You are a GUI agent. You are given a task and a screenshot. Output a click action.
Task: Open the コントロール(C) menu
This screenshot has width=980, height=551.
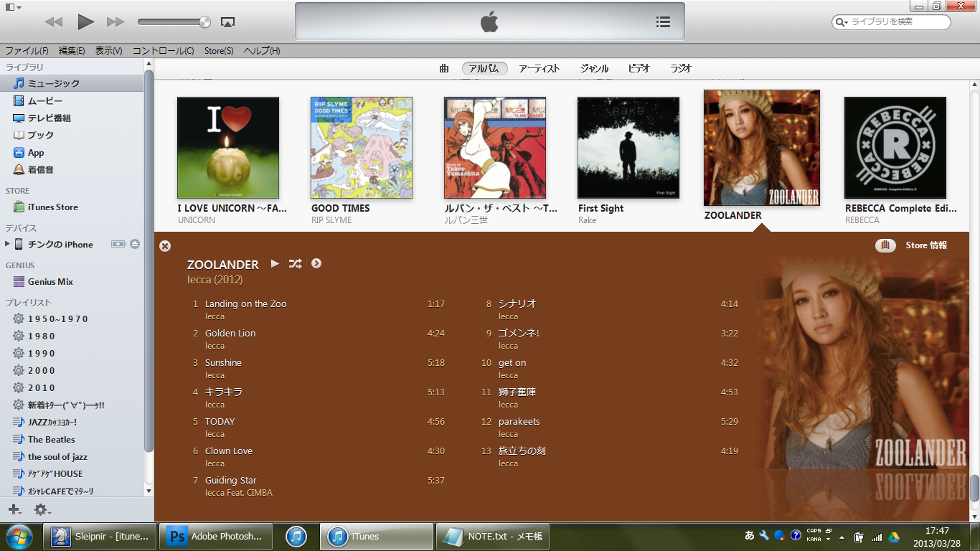[163, 51]
